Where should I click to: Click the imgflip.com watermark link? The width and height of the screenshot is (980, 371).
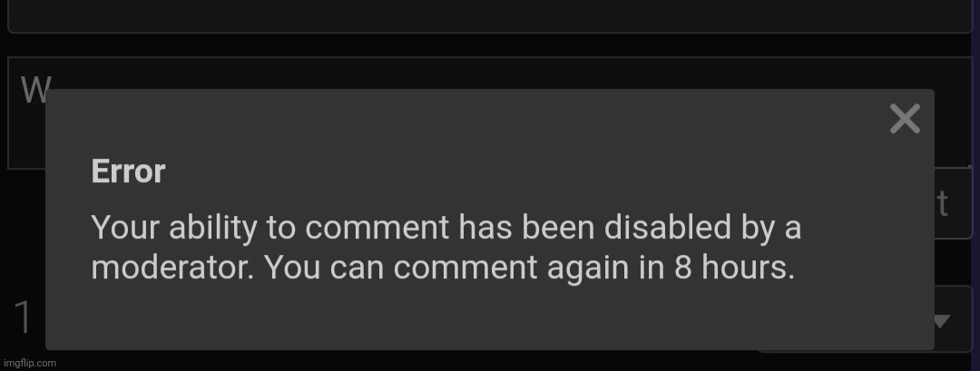29,363
